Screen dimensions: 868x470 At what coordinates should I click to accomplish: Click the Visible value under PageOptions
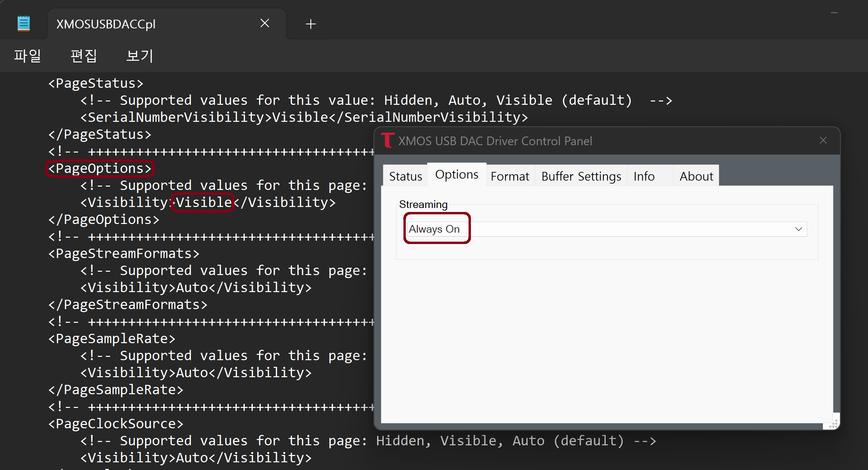tap(203, 202)
